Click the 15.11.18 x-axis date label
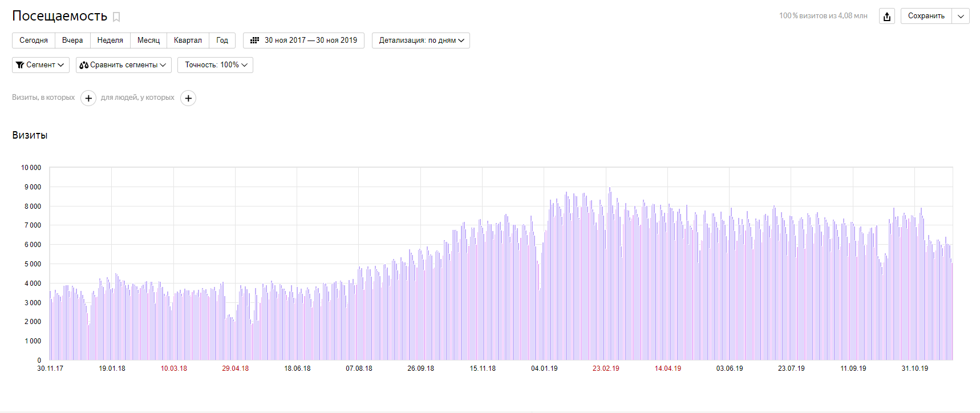Viewport: 980px width, 413px height. tap(483, 369)
